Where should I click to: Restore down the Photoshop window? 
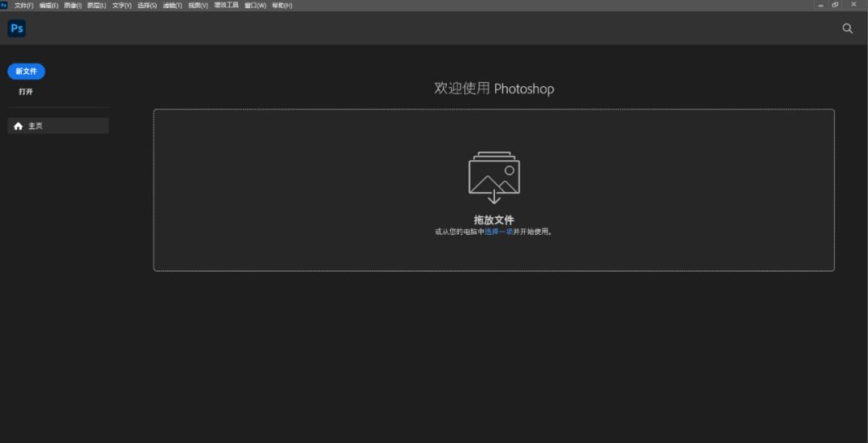click(x=835, y=5)
